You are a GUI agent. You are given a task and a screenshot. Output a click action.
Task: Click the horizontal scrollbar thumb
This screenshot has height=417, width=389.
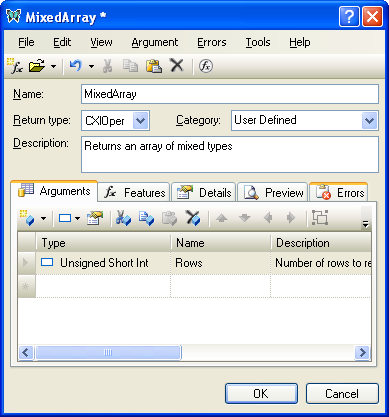tap(108, 352)
